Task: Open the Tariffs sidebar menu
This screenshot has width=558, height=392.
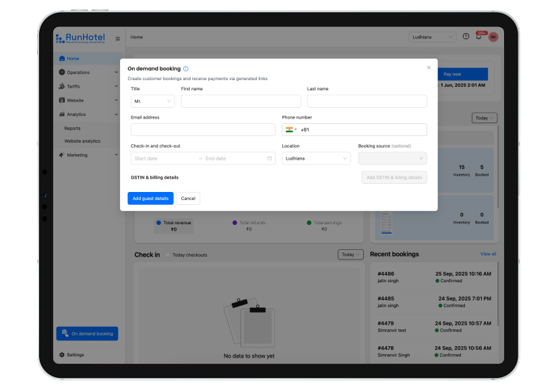Action: (x=89, y=86)
